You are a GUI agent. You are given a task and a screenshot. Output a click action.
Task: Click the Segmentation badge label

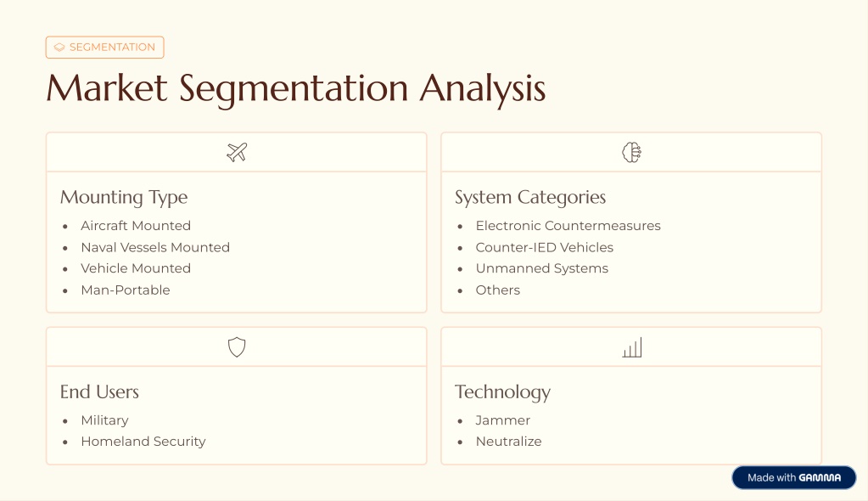(112, 48)
